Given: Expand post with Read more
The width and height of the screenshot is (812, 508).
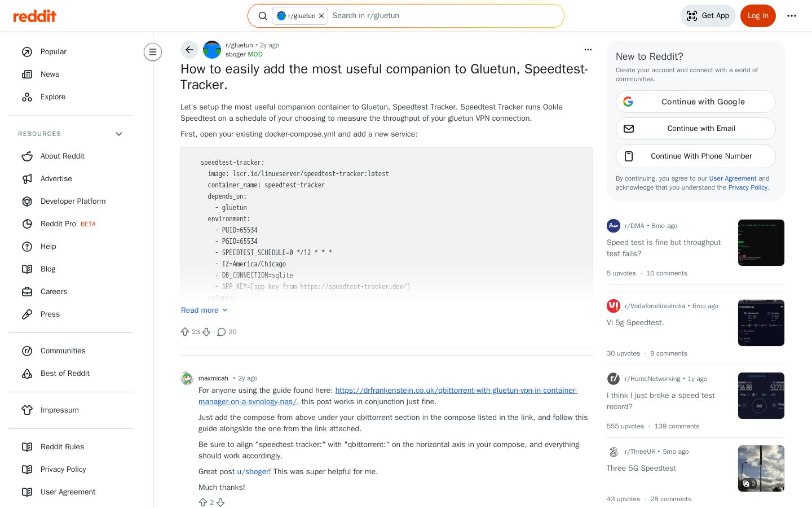Looking at the screenshot, I should (x=204, y=310).
